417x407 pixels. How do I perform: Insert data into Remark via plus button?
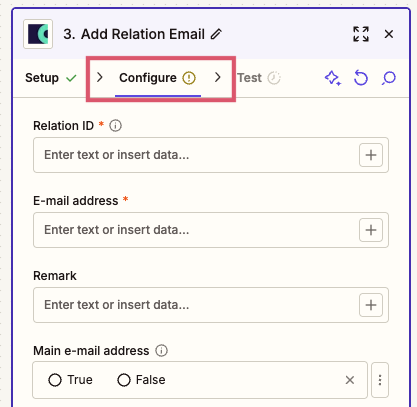coord(371,305)
